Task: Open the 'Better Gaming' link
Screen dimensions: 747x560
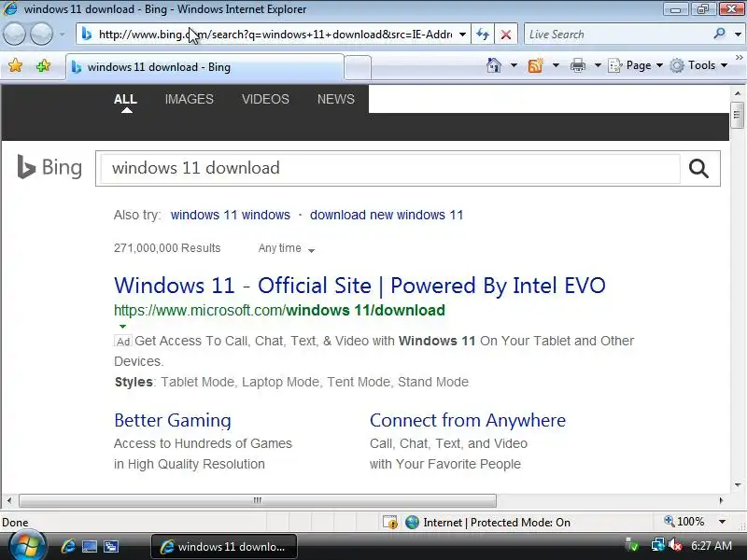Action: point(173,421)
